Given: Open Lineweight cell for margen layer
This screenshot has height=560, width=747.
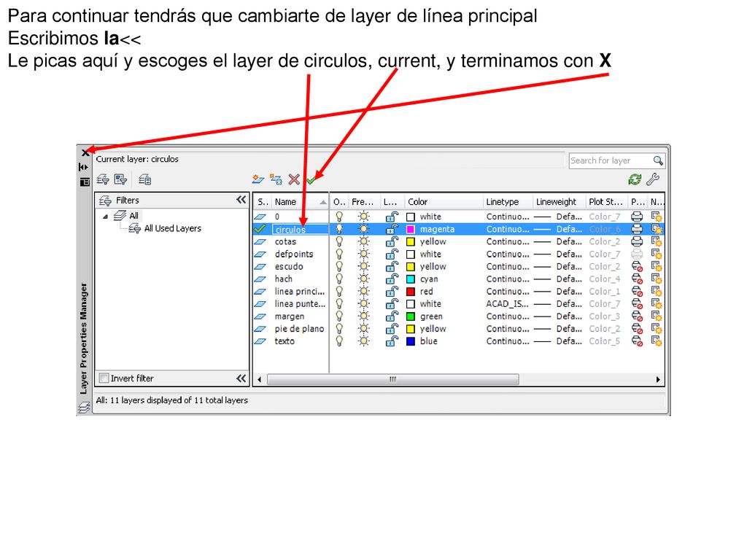Looking at the screenshot, I should 558,316.
